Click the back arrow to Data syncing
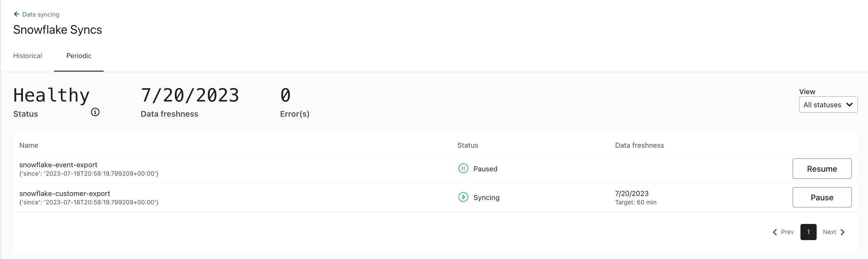868x259 pixels. pos(17,14)
